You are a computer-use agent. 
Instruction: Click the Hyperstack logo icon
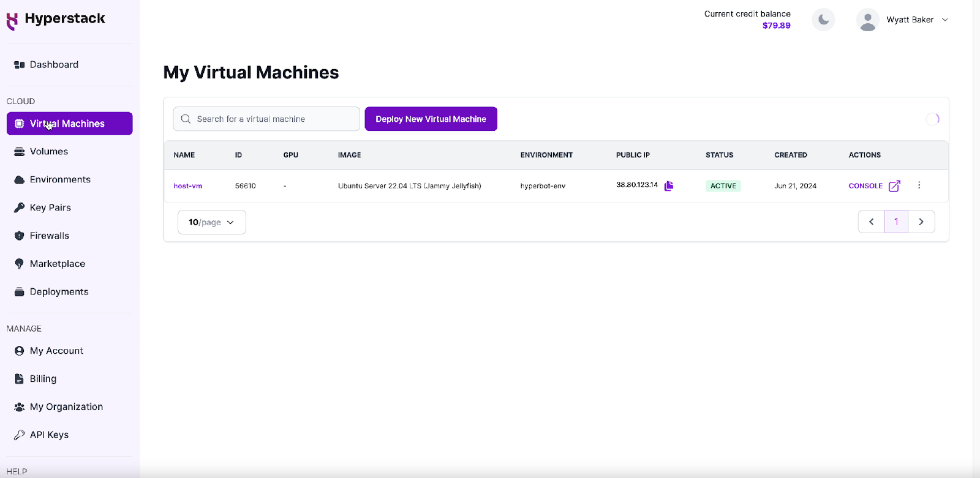click(12, 21)
